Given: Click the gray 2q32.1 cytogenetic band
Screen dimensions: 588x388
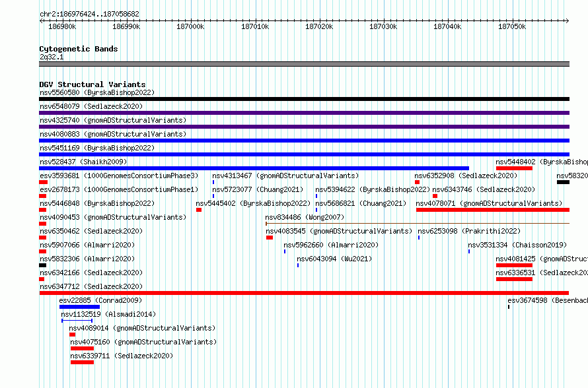Looking at the screenshot, I should click(x=304, y=64).
